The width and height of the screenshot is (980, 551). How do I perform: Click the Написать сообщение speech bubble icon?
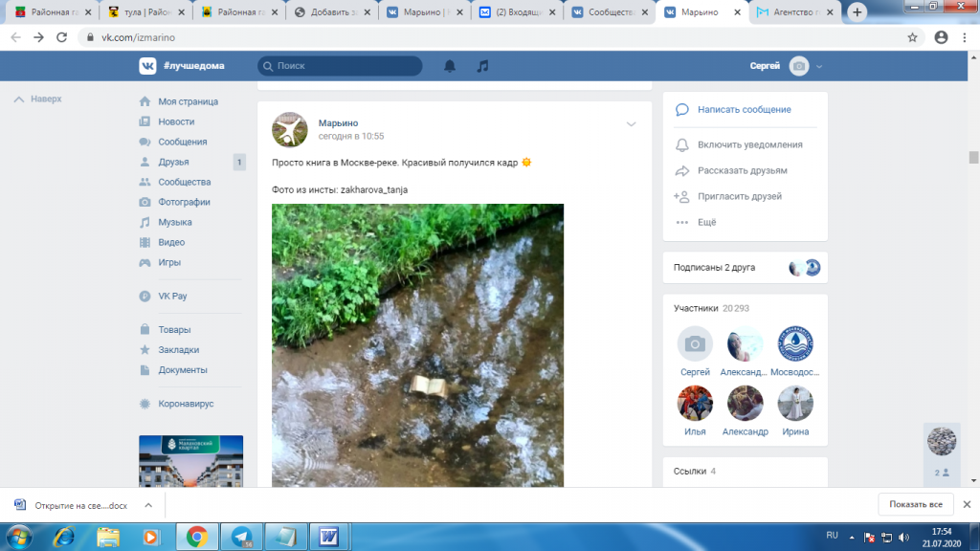click(x=681, y=109)
